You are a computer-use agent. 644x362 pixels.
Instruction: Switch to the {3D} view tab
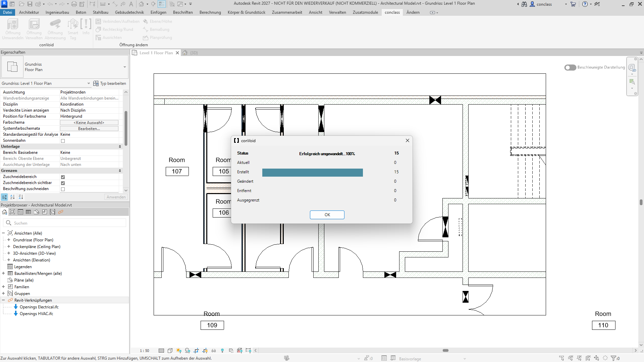[x=191, y=53]
